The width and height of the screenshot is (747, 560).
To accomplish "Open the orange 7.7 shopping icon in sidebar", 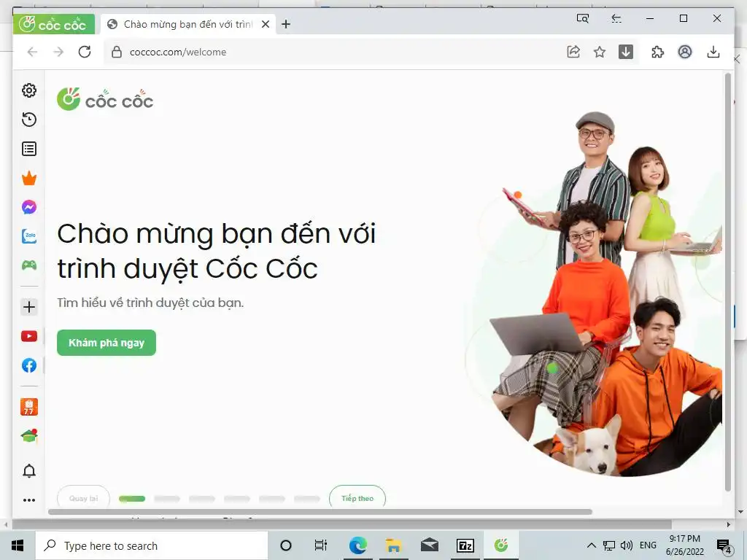I will (x=29, y=407).
